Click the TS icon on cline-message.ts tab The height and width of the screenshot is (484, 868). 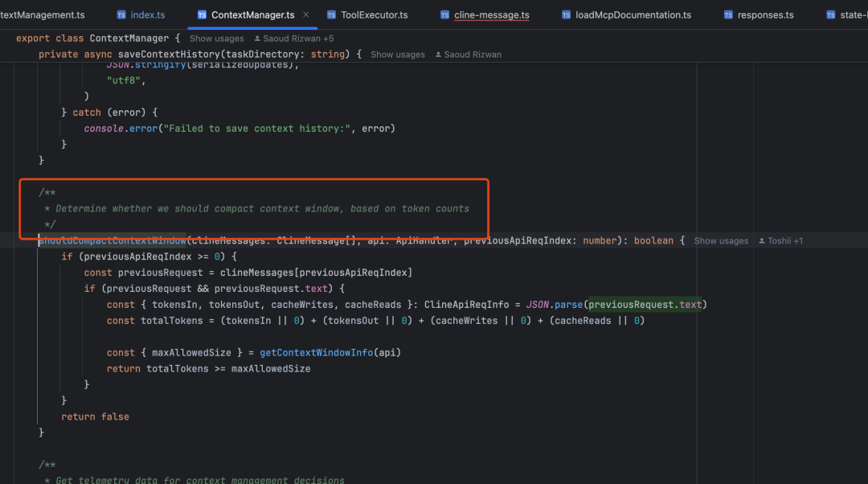point(444,15)
